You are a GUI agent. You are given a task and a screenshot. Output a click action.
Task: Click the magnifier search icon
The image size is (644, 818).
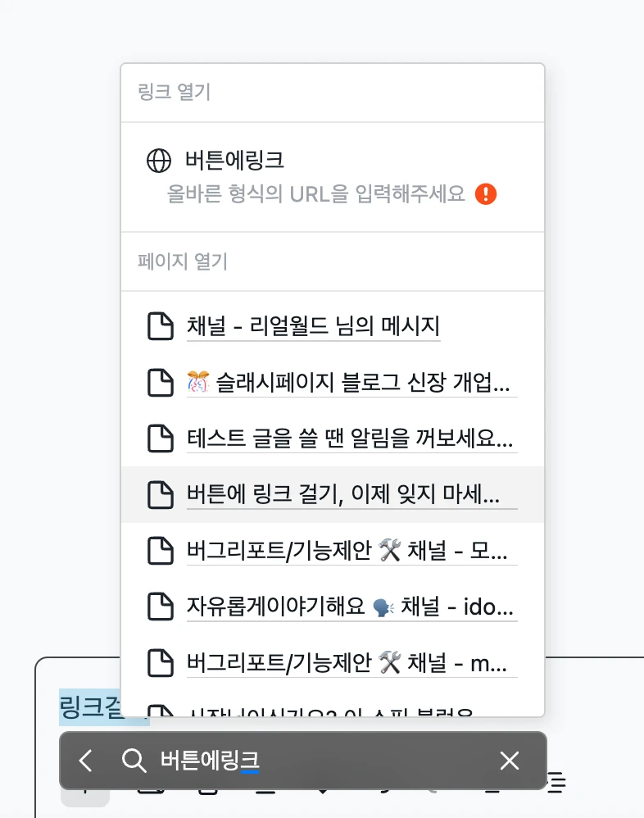(133, 761)
